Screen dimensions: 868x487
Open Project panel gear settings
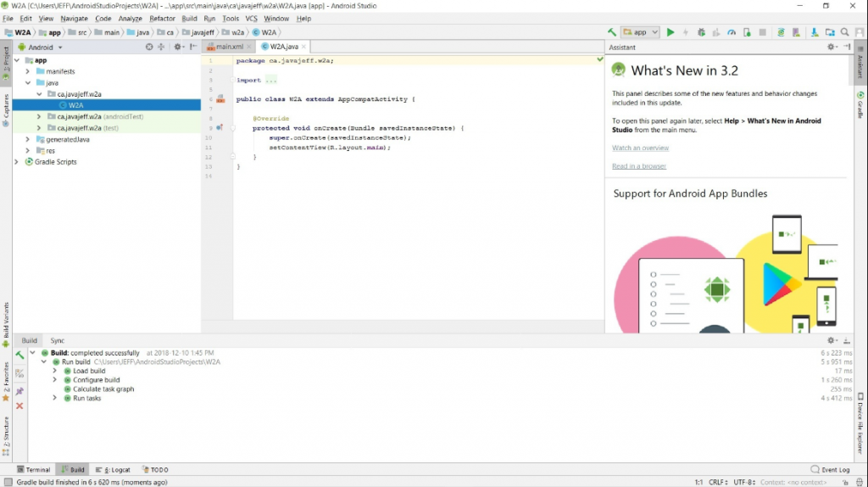(178, 48)
